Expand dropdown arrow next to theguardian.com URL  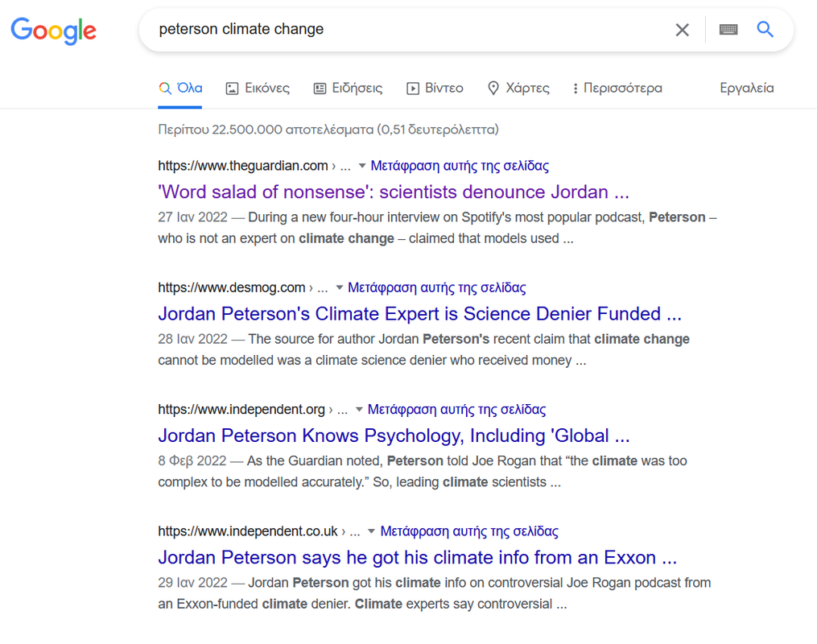coord(361,166)
